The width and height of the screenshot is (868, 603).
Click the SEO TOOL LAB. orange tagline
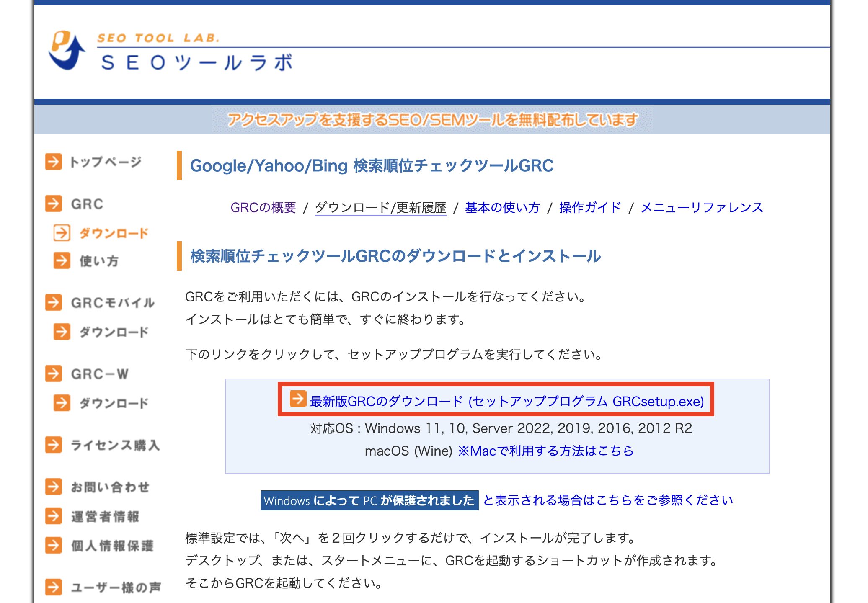pyautogui.click(x=158, y=38)
